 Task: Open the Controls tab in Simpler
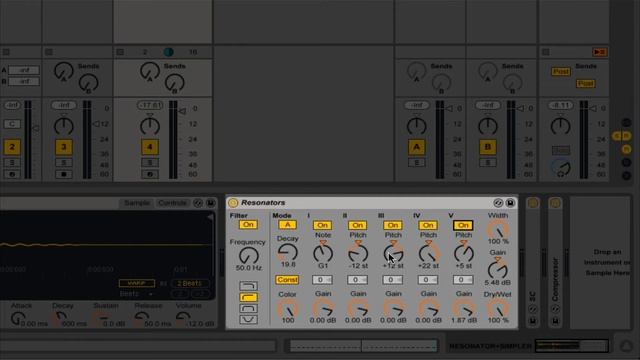pos(172,203)
